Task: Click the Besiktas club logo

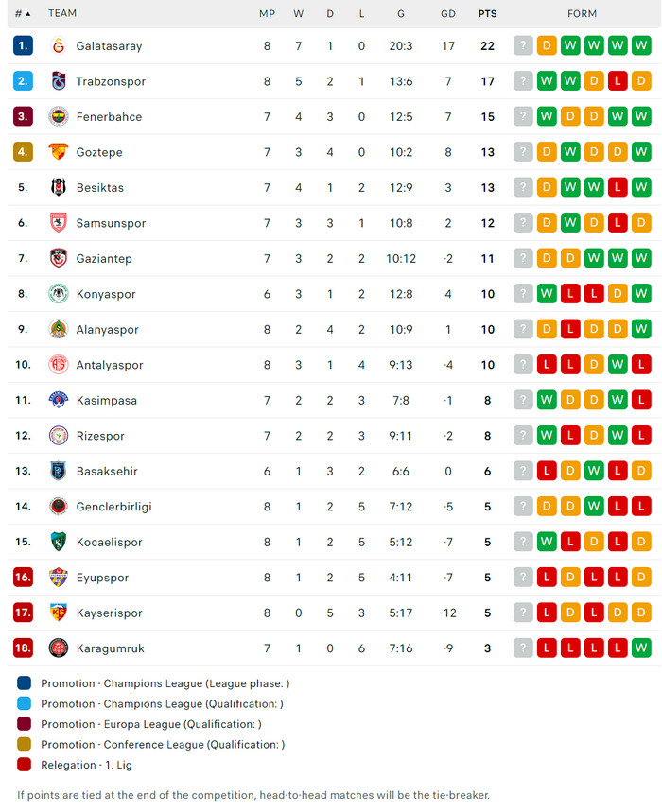Action: coord(59,187)
